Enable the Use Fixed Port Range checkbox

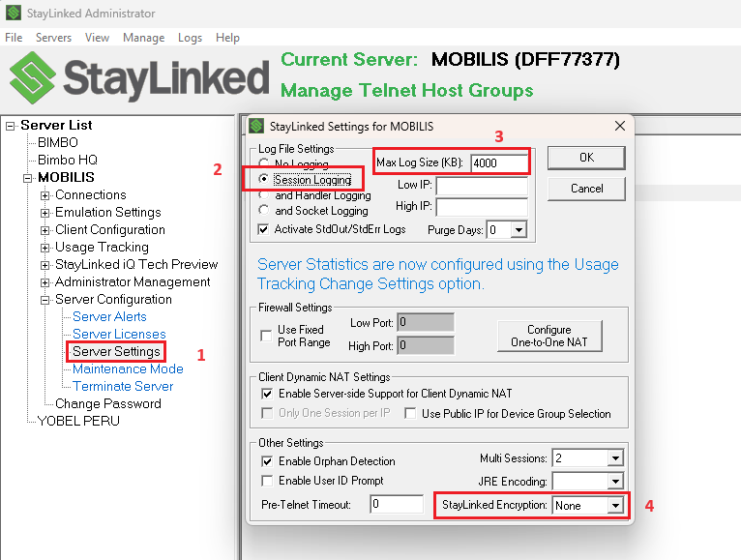point(266,336)
